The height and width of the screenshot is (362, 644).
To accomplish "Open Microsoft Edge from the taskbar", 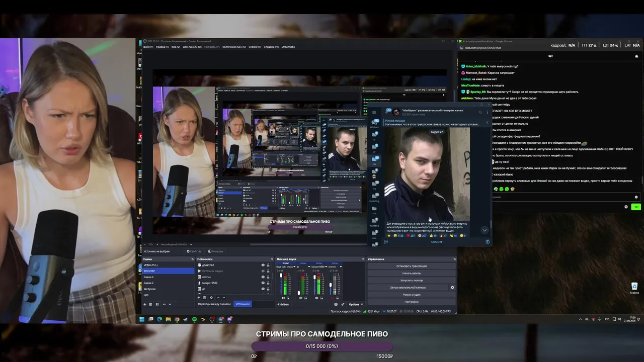I will click(x=159, y=319).
